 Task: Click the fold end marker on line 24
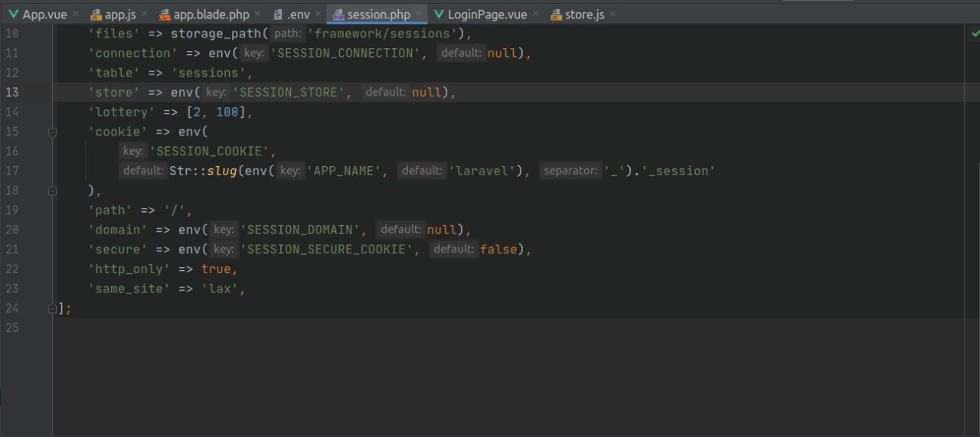tap(52, 308)
